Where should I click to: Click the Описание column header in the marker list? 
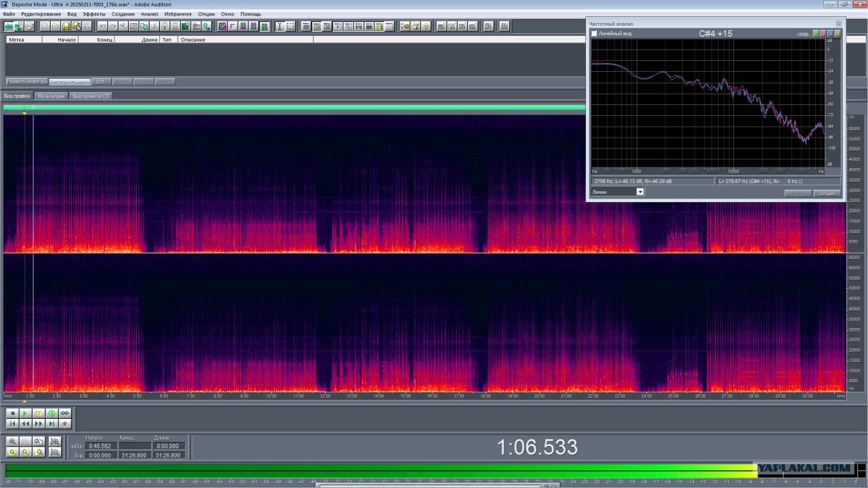(245, 39)
